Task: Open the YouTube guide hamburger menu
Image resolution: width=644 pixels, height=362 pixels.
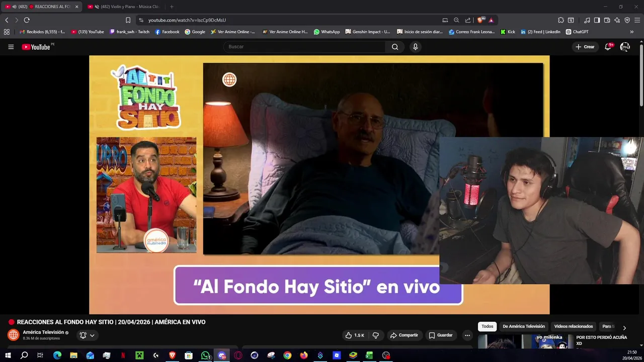Action: (11, 47)
